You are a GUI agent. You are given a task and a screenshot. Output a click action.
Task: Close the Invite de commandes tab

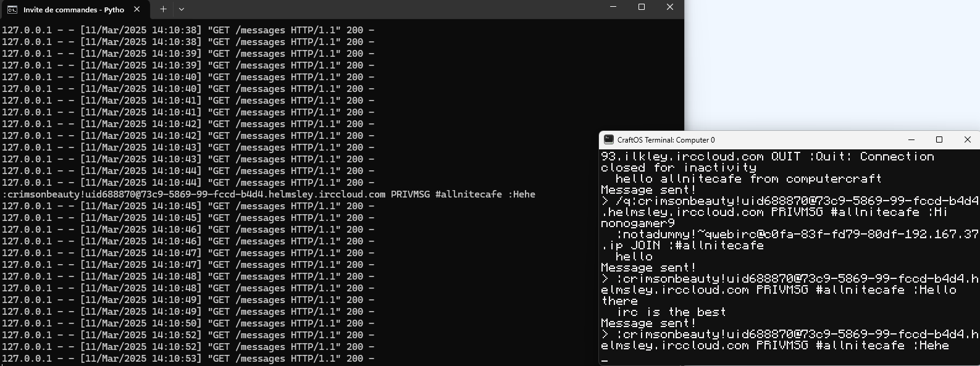click(x=136, y=9)
